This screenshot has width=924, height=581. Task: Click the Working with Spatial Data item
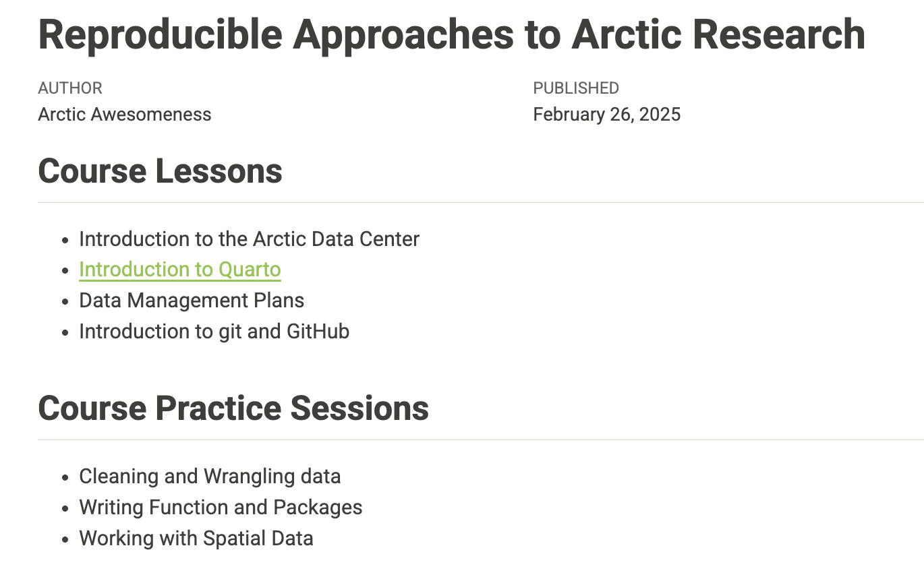[196, 539]
